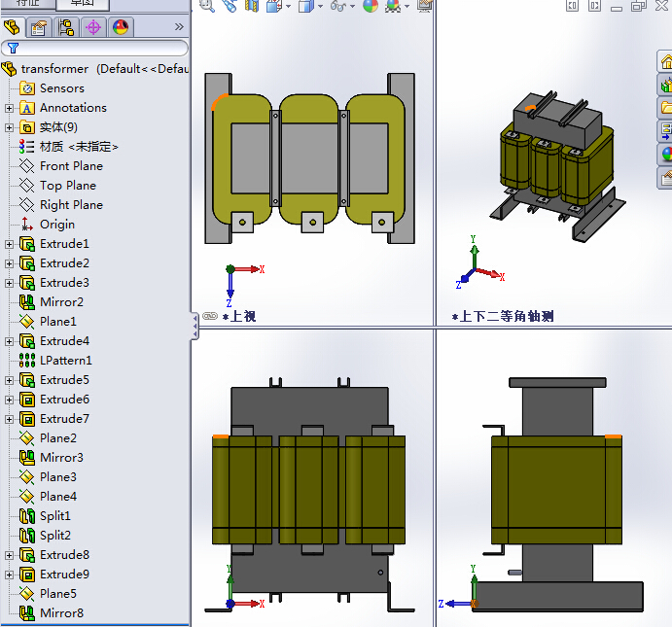Switch to the DimXpertManager tab
Screen dimensions: 672x627
tap(93, 27)
